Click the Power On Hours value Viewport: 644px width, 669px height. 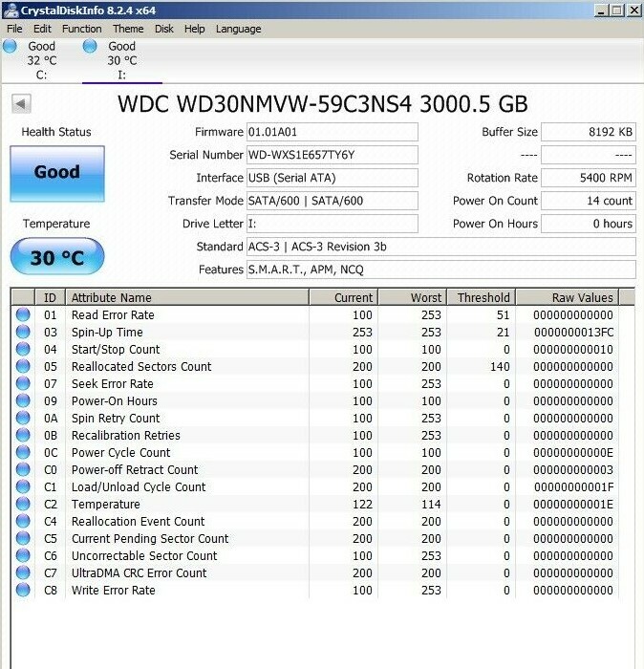(x=589, y=224)
